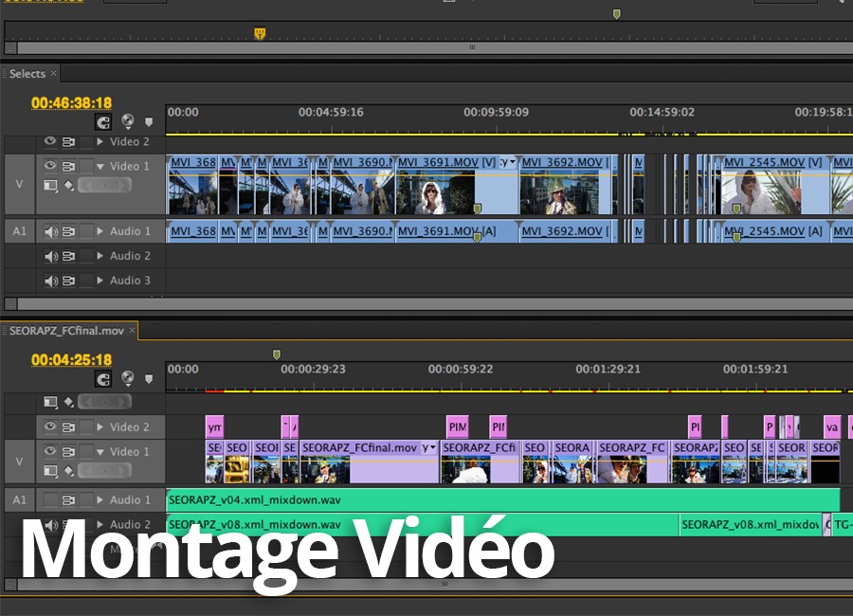Image resolution: width=853 pixels, height=616 pixels.
Task: Click the yellow playhead marker in top ruler
Action: click(260, 34)
